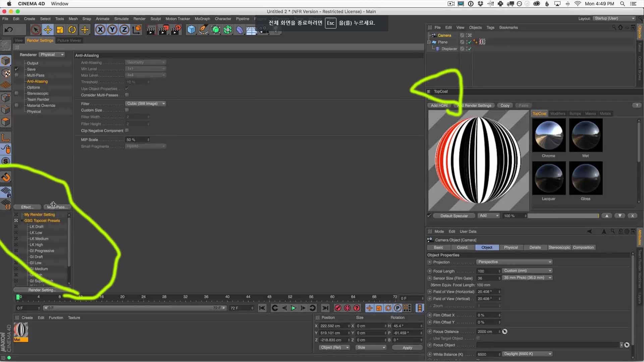Open the Renderer Physical dropdown

(52, 55)
